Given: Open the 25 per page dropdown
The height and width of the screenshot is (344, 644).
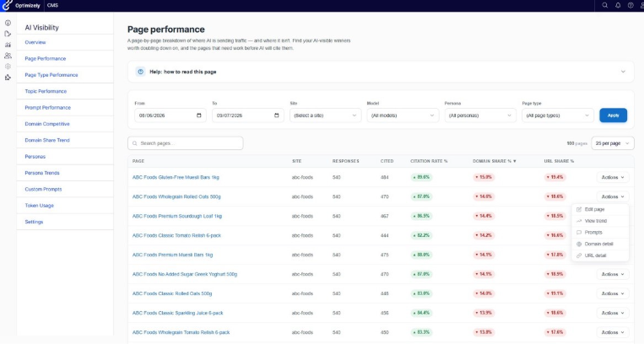Looking at the screenshot, I should 613,143.
